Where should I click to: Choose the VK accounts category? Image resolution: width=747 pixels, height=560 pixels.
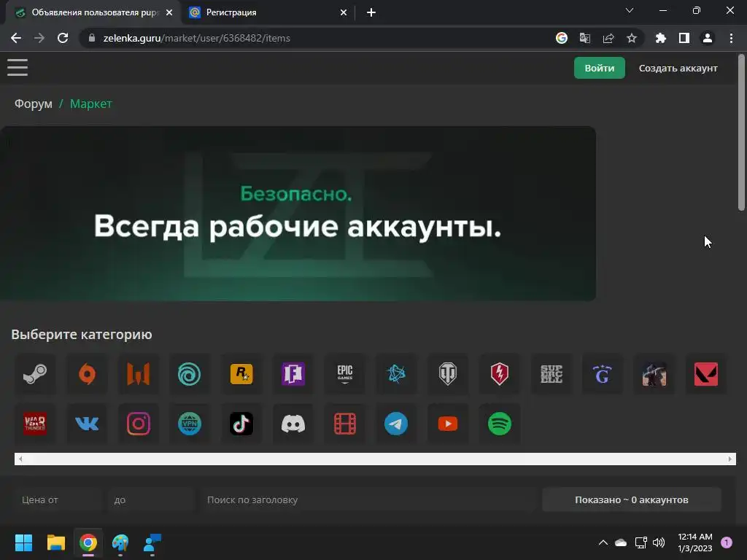click(87, 424)
